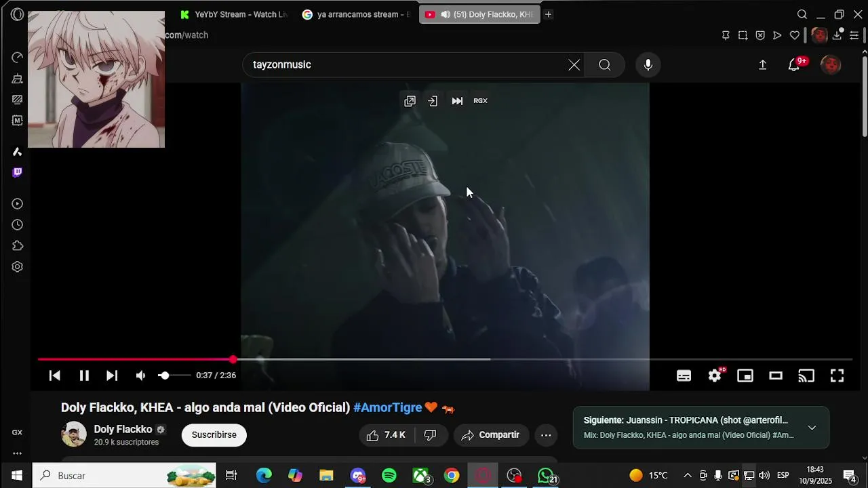Click the page vertical scrollbar
Screen dimensions: 868x488
pos(865,95)
